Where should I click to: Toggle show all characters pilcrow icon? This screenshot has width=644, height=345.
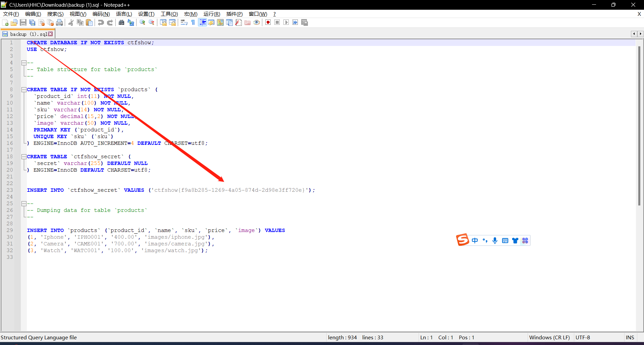click(193, 22)
